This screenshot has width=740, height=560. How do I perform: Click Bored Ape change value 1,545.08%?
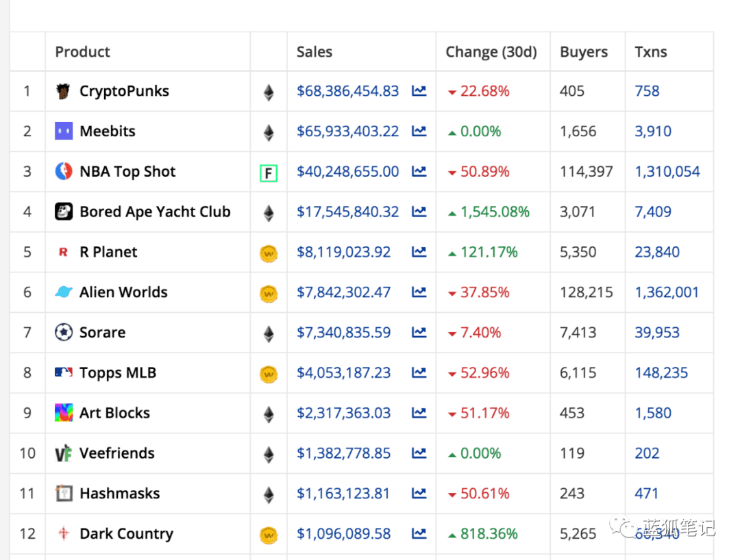tap(495, 212)
